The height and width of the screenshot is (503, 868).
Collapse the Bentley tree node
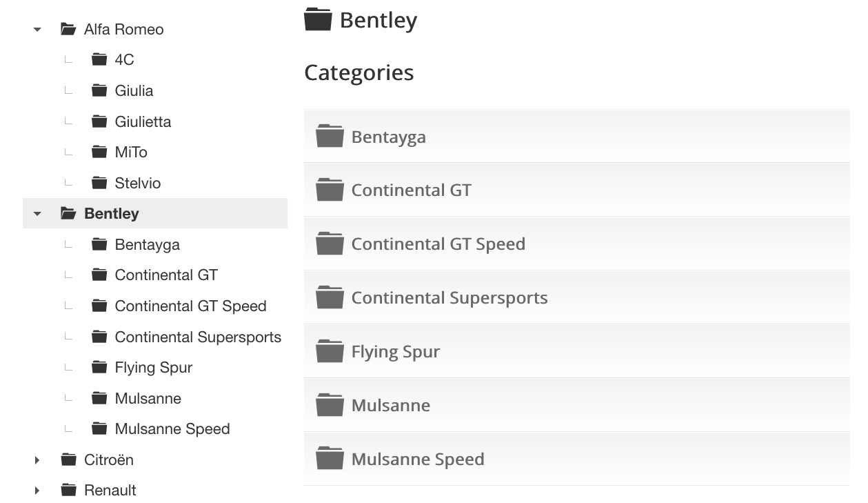tap(37, 214)
